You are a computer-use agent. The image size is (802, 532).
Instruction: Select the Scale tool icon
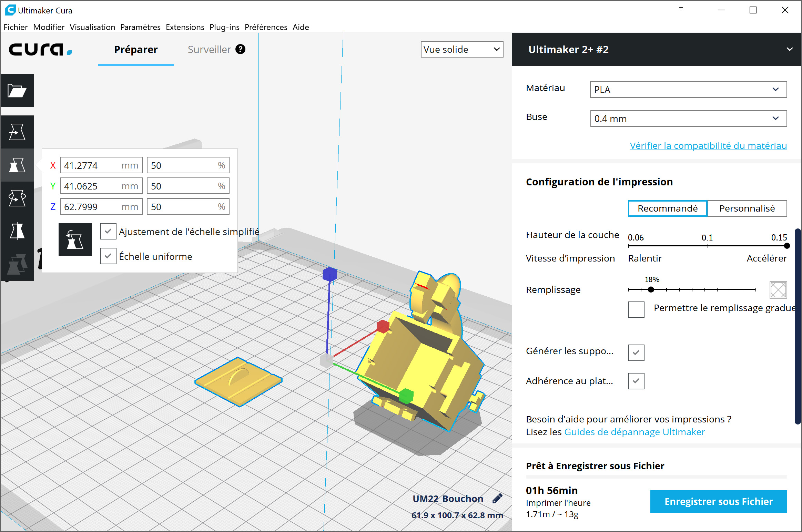17,165
